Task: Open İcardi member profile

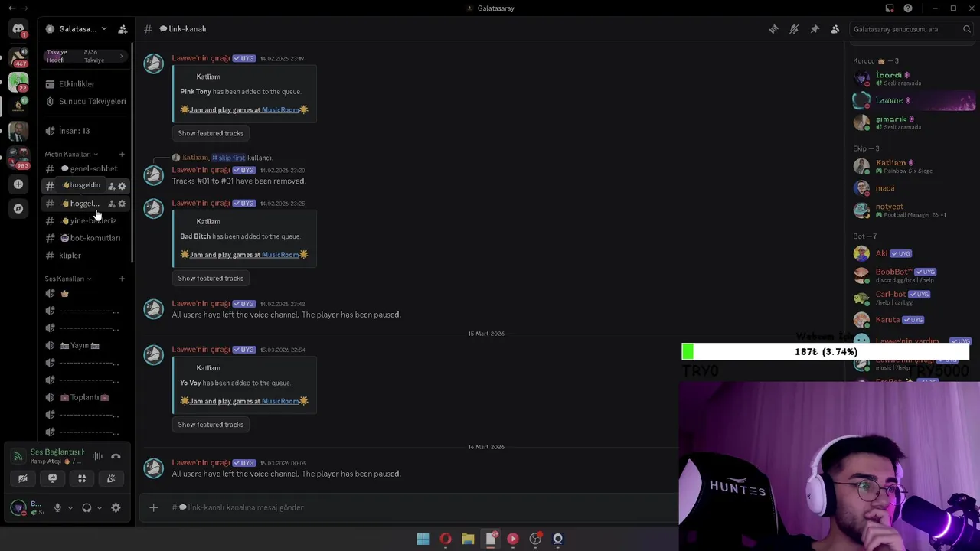Action: pos(913,79)
